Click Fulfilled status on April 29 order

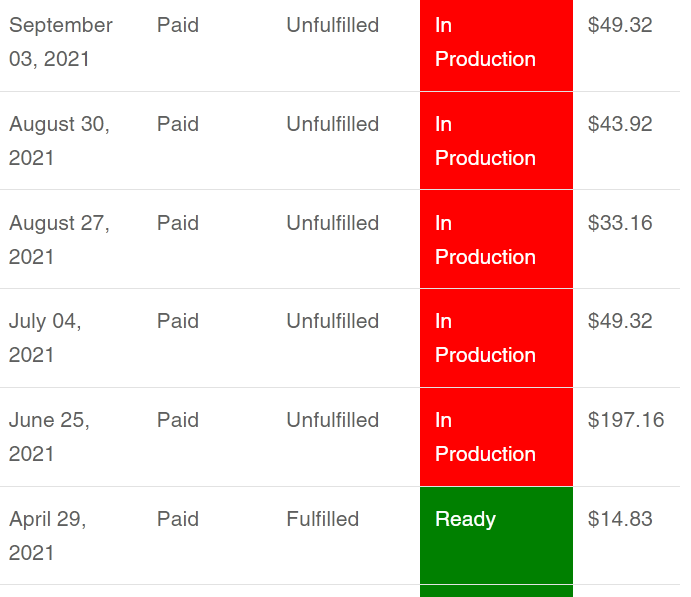pyautogui.click(x=323, y=519)
